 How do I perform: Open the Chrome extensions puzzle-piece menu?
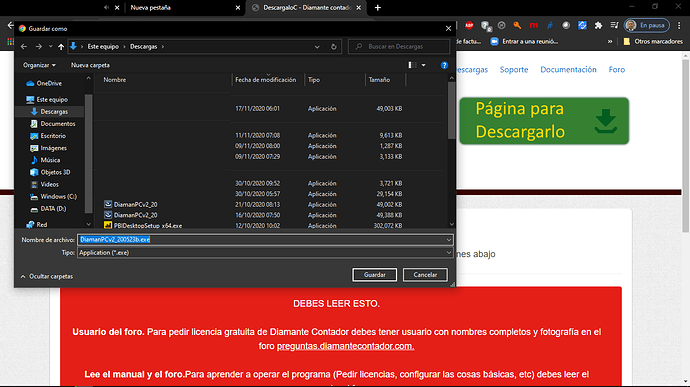coord(598,25)
